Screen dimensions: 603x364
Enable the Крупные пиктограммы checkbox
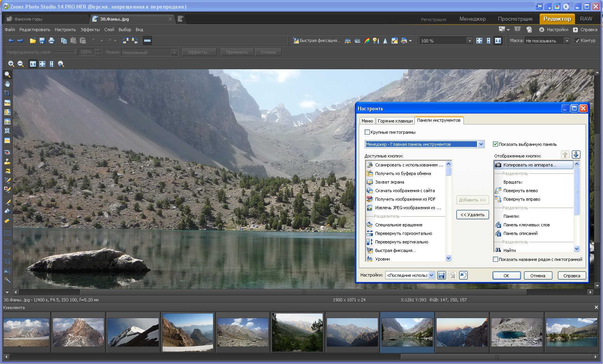click(367, 132)
